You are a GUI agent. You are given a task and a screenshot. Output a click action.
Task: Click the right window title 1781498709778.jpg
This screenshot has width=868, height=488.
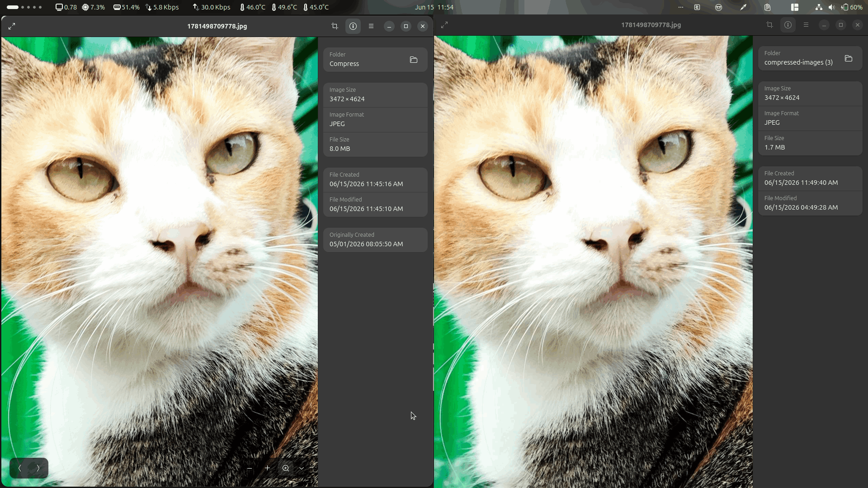click(x=651, y=25)
